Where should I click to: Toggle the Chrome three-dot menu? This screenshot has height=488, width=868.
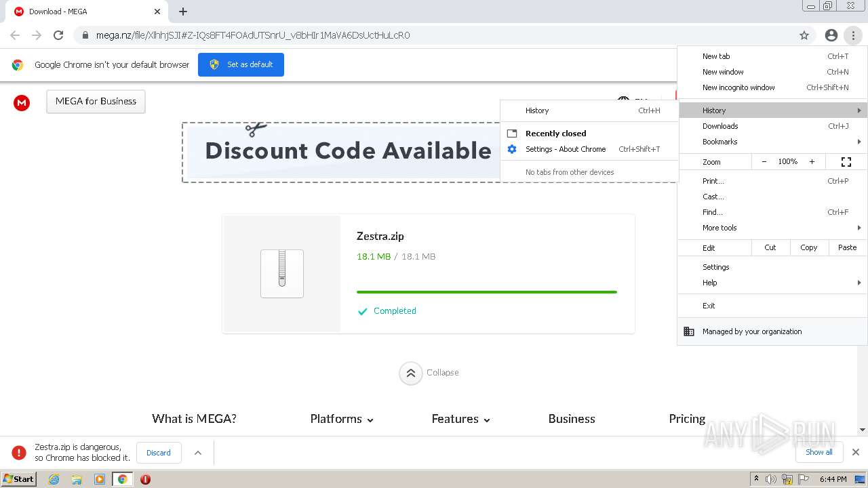853,35
